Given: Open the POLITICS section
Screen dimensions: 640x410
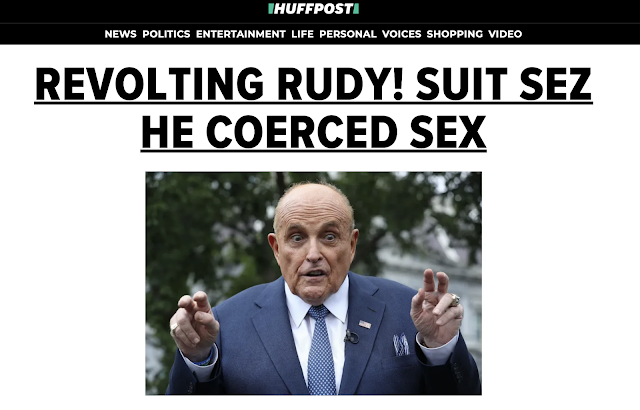Looking at the screenshot, I should [x=166, y=34].
